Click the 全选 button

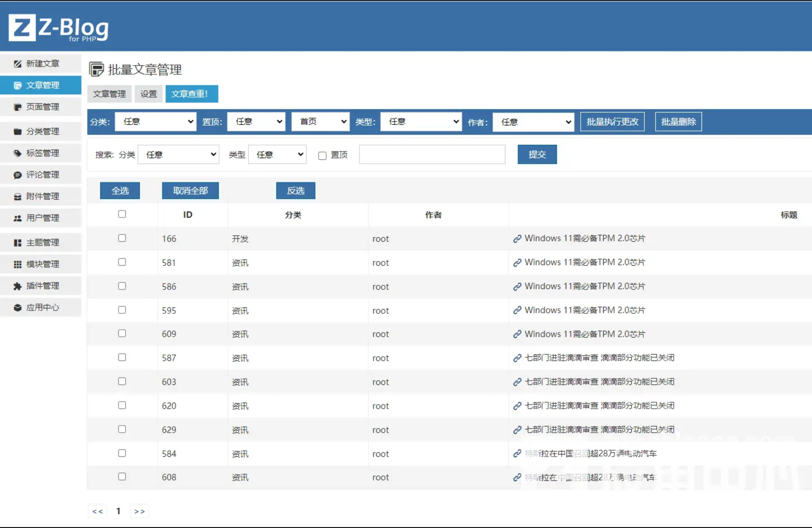(x=120, y=191)
